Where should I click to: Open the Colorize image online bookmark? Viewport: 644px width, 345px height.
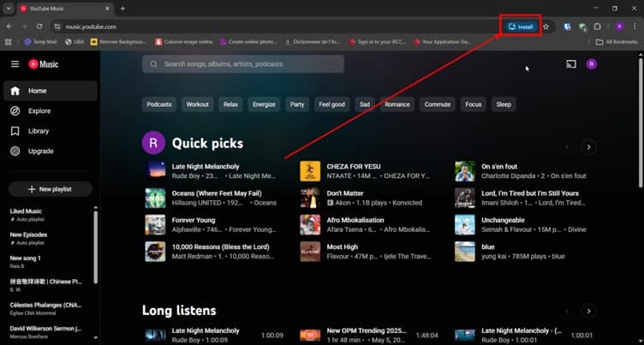184,42
